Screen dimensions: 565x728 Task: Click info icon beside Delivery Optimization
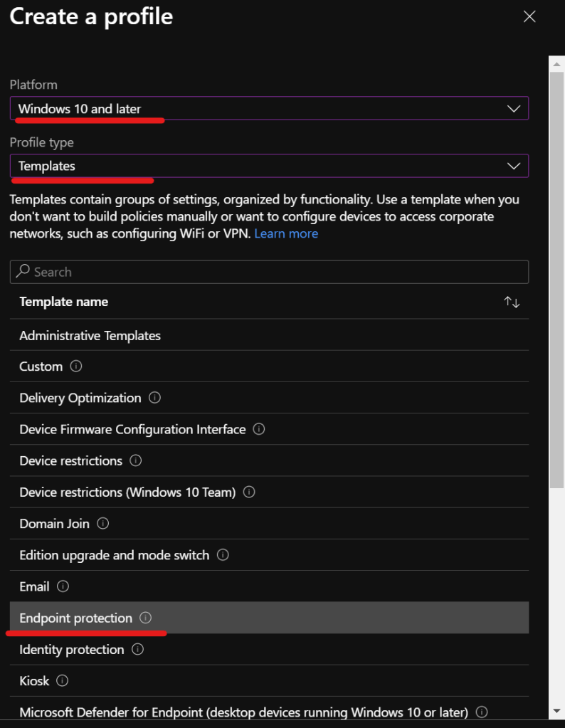coord(155,398)
